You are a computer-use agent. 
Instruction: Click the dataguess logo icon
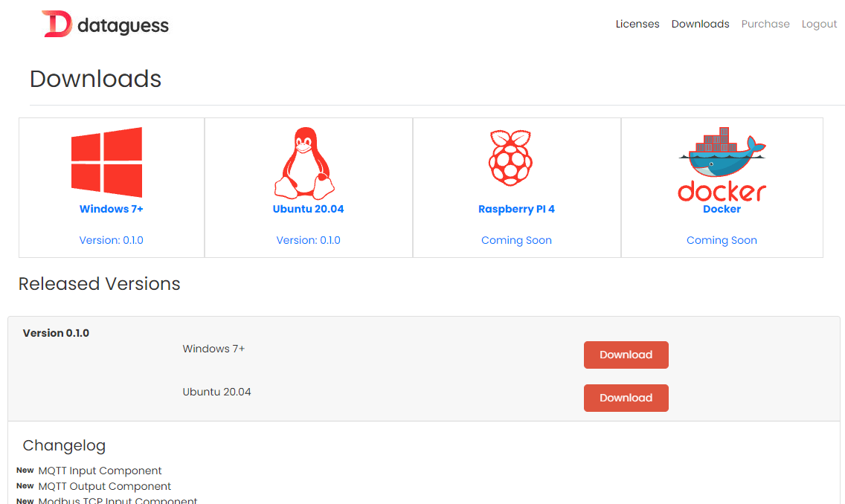[57, 24]
